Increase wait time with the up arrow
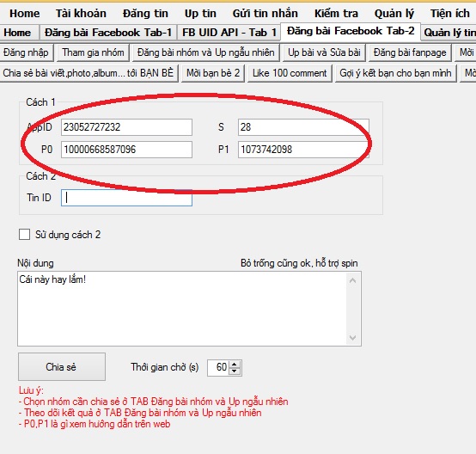 click(x=234, y=365)
